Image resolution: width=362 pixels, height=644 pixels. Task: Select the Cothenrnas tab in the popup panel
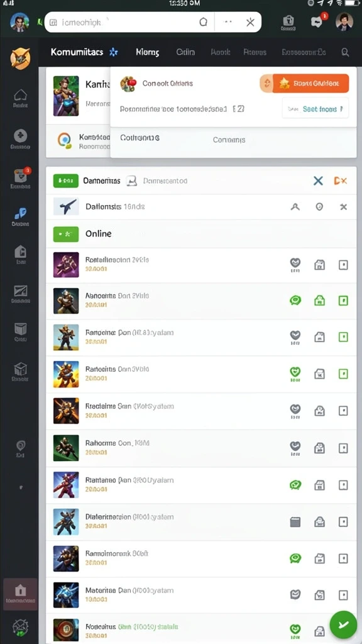point(140,138)
